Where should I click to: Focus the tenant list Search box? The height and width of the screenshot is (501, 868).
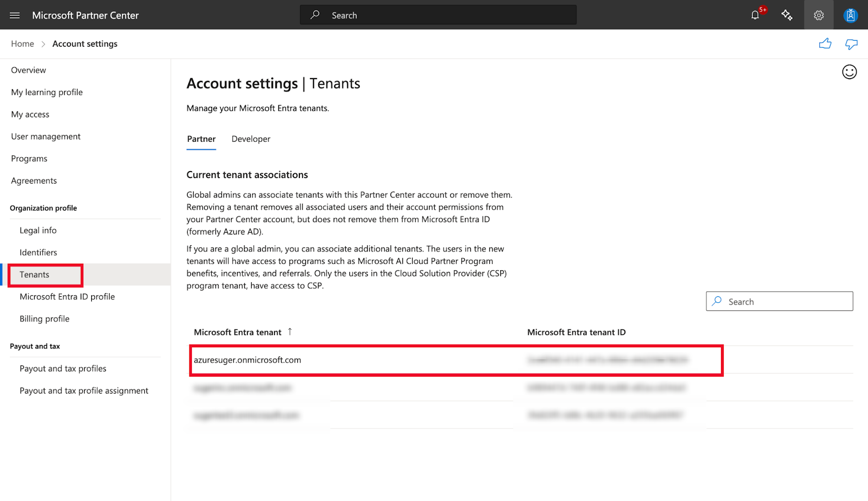(780, 301)
